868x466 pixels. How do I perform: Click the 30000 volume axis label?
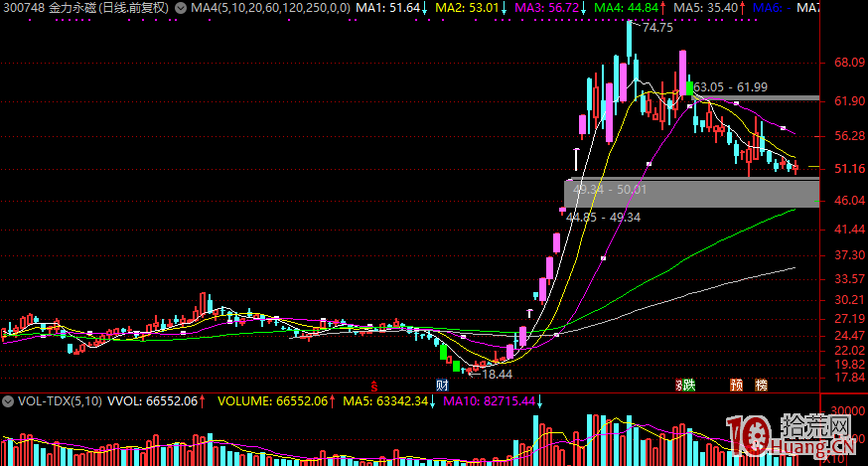coord(848,411)
